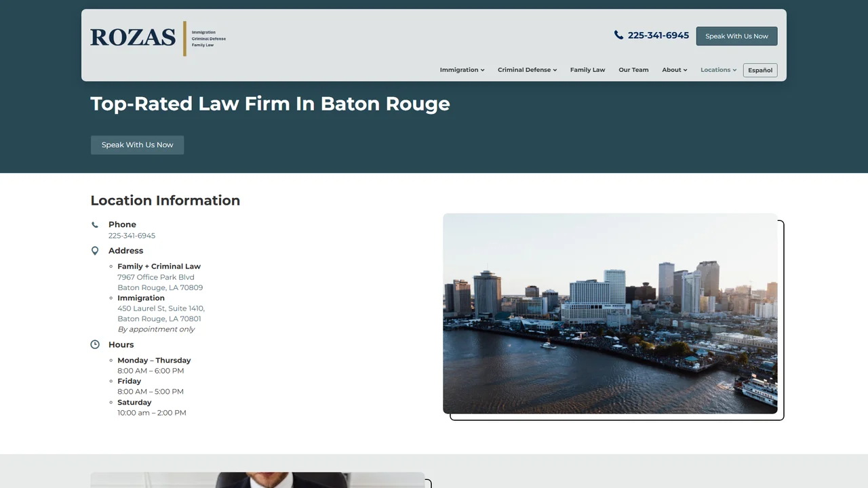
Task: Click the Saturday hours label
Action: (134, 403)
